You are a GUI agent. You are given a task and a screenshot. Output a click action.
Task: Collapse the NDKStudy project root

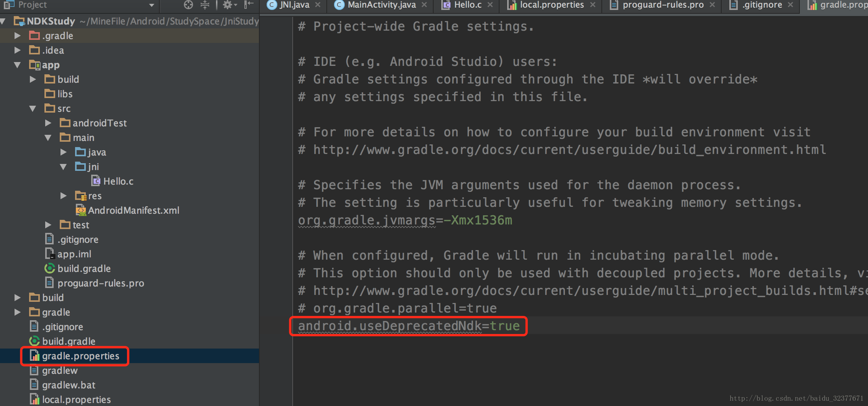click(3, 21)
